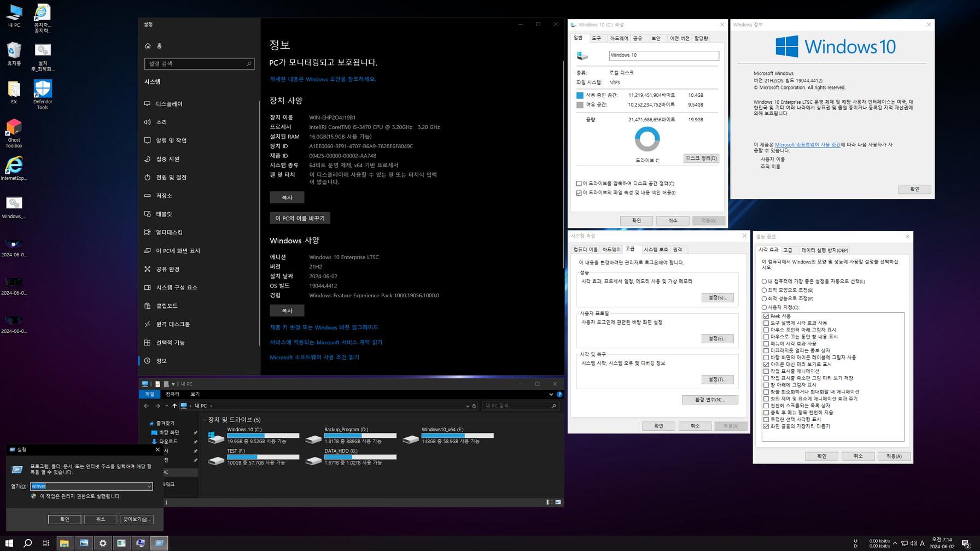Open 컴퓨터 이름 tab in system properties
This screenshot has width=980, height=551.
(x=585, y=250)
